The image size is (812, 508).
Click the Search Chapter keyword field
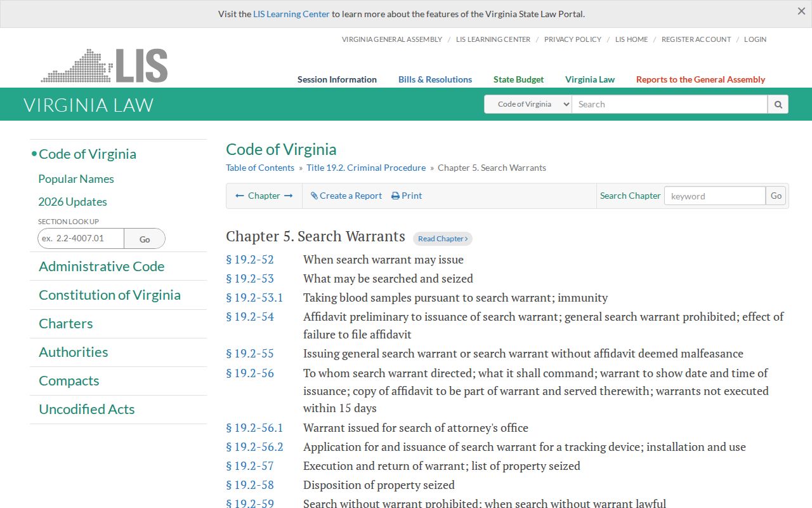click(715, 196)
